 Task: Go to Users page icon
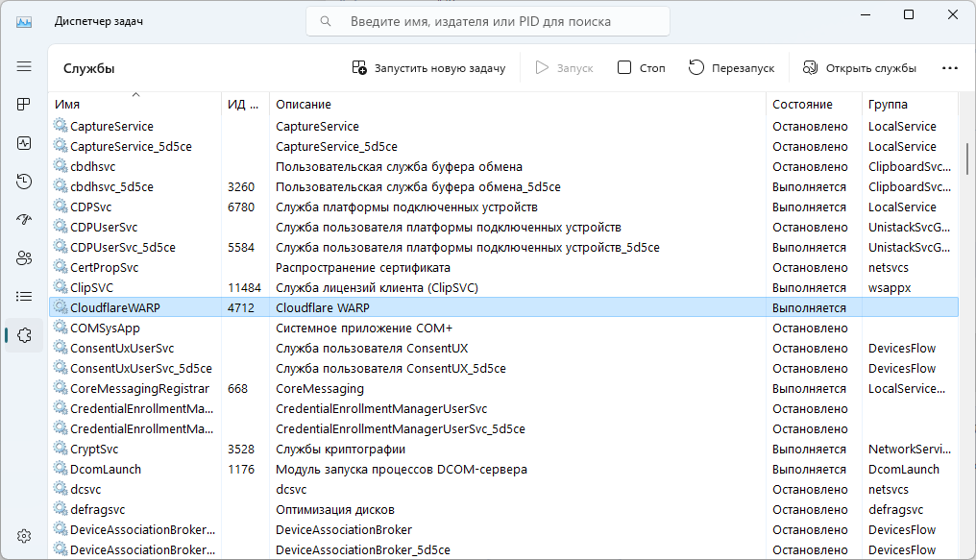(24, 257)
